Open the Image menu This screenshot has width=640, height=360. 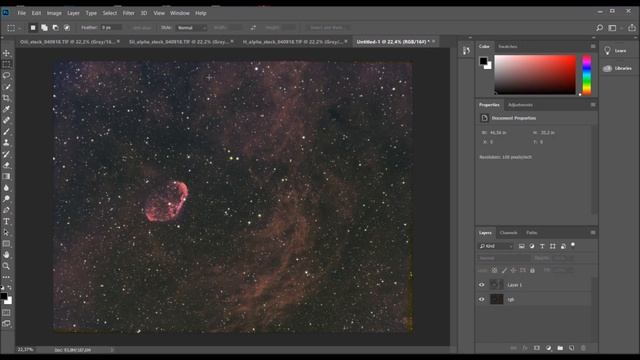54,13
